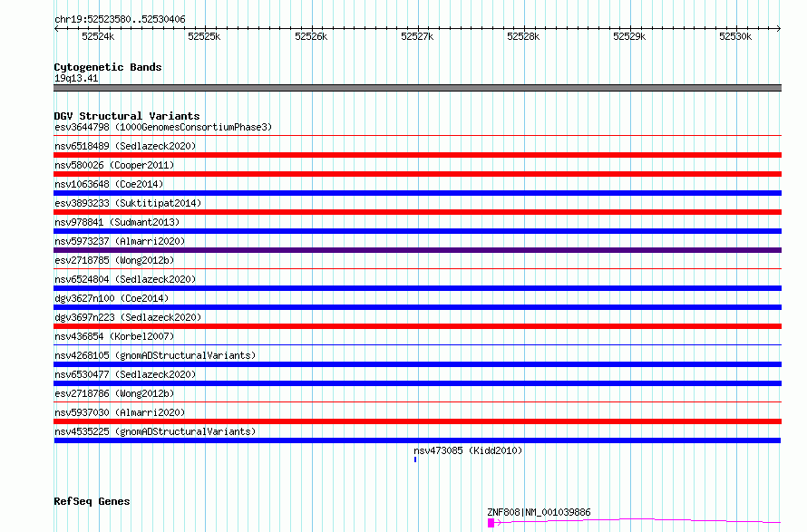Click the DGV Structural Variants track title
Image resolution: width=807 pixels, height=532 pixels.
[x=127, y=116]
